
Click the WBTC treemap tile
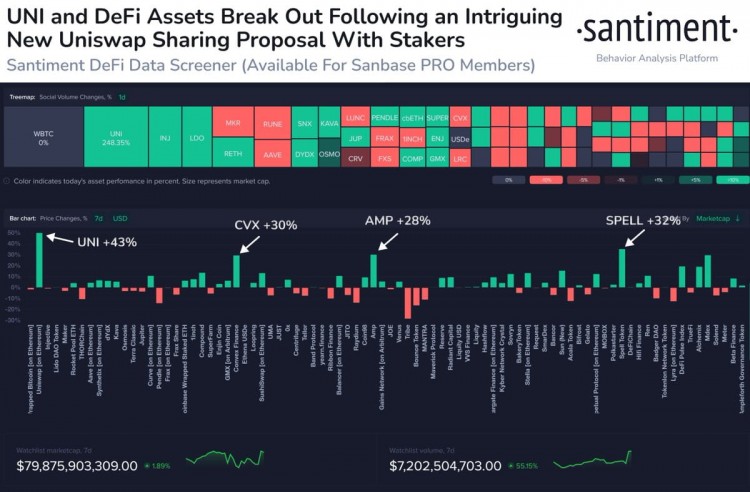[43, 136]
